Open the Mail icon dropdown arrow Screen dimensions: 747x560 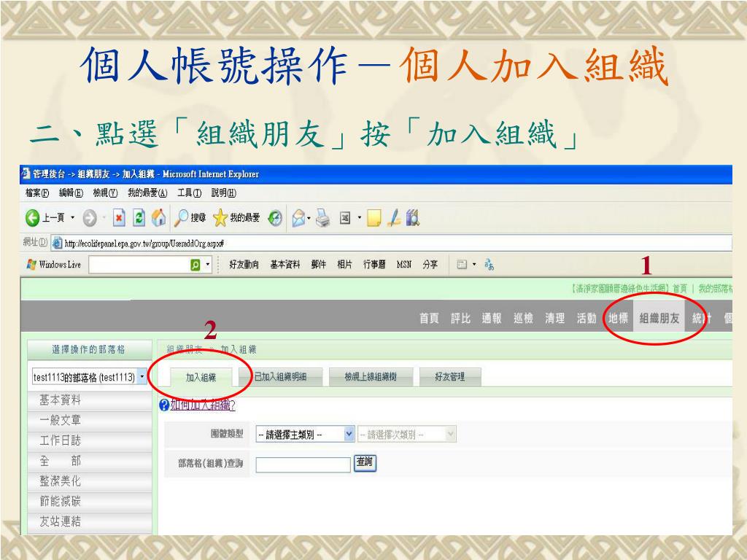[309, 218]
